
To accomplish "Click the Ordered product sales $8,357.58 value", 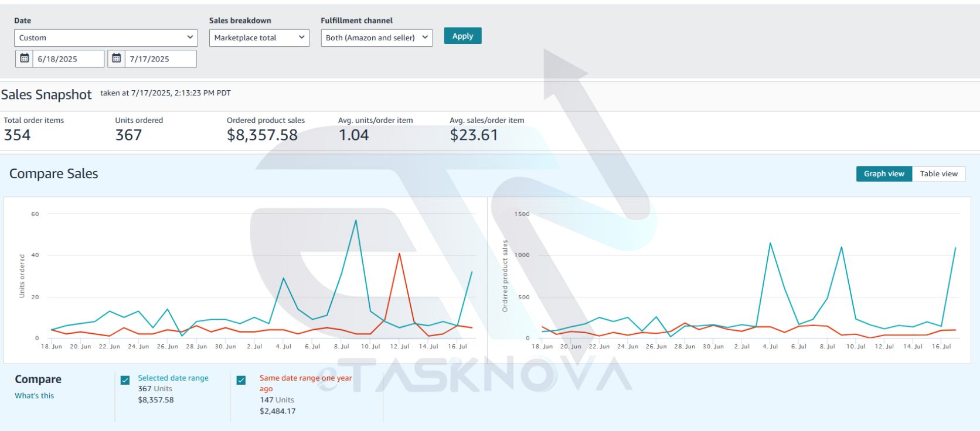I will coord(262,135).
